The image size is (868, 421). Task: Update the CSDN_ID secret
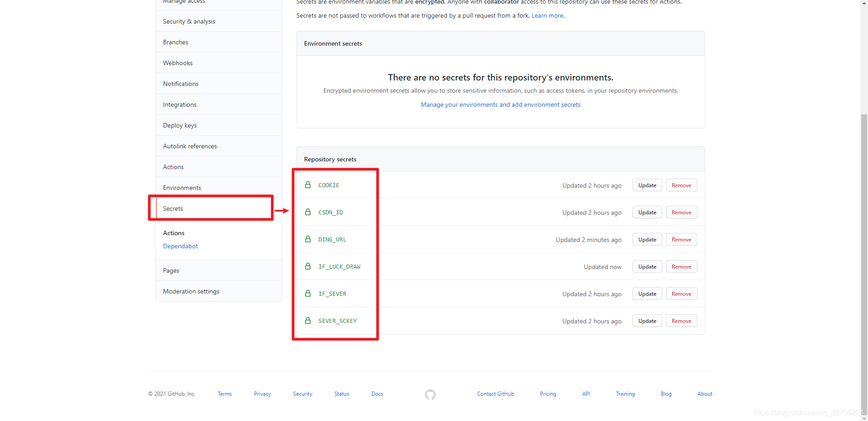647,213
